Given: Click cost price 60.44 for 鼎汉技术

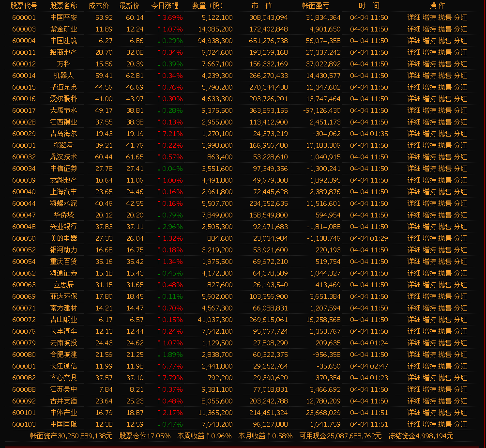Looking at the screenshot, I should pos(104,157).
